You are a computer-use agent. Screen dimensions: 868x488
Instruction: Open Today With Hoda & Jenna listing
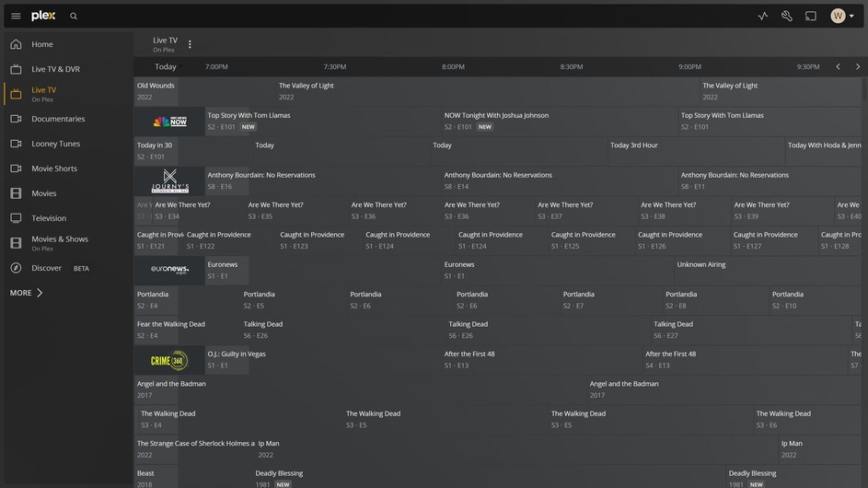[x=824, y=151]
